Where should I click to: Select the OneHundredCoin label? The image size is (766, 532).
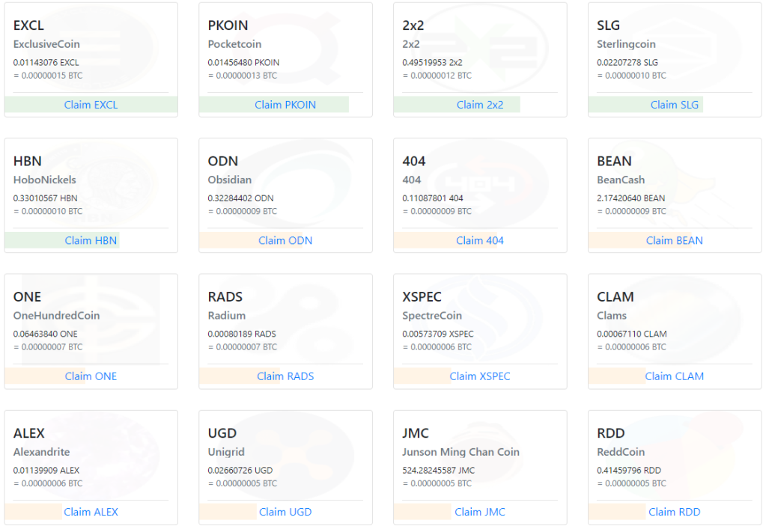(x=56, y=315)
